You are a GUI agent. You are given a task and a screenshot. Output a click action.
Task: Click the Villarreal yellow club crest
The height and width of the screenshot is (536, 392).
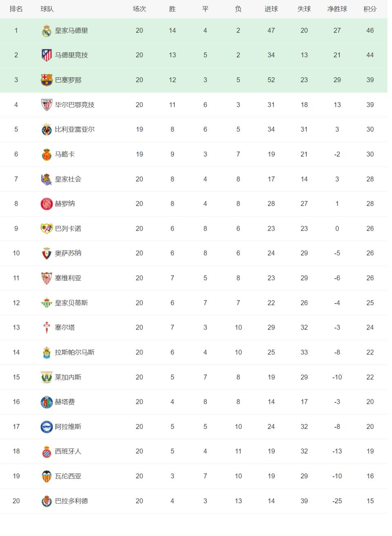tap(47, 130)
